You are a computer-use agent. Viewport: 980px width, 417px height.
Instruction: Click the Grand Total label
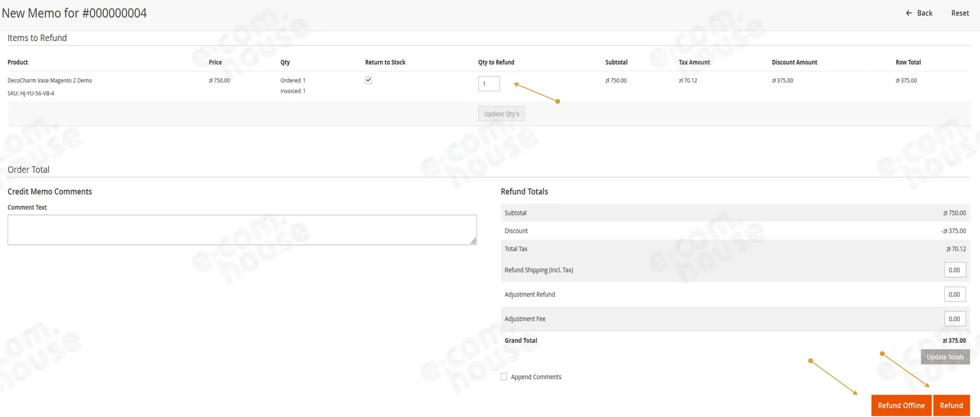[x=521, y=340]
